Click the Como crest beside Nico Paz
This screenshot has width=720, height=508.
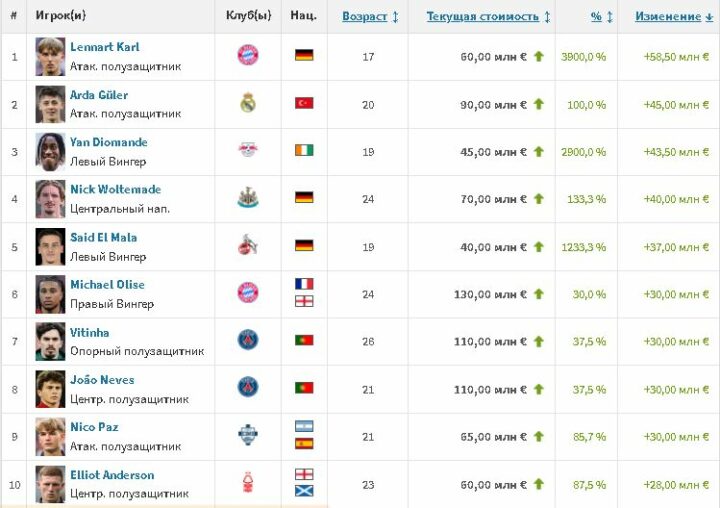click(248, 435)
